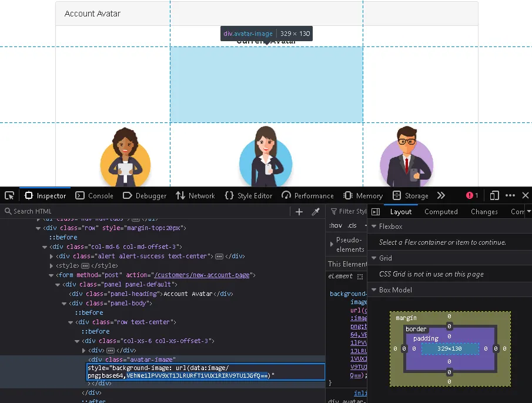This screenshot has width=532, height=403.
Task: Open the Computed sidebar tab
Action: (441, 212)
